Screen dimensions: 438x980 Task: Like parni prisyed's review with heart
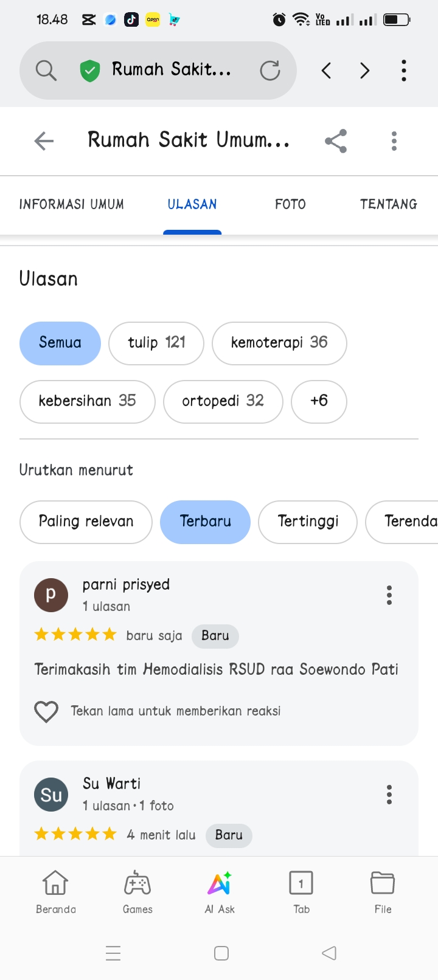point(46,711)
